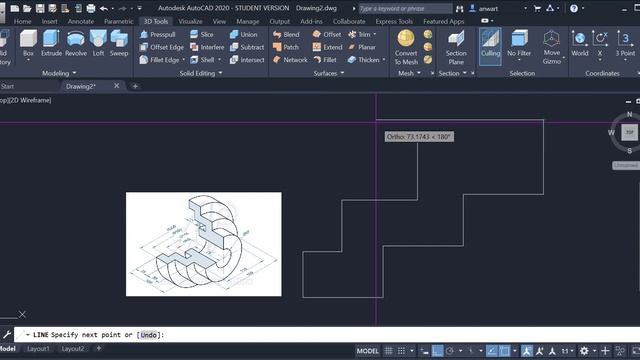Open the Home ribbon tab
The image size is (640, 360).
pos(22,21)
